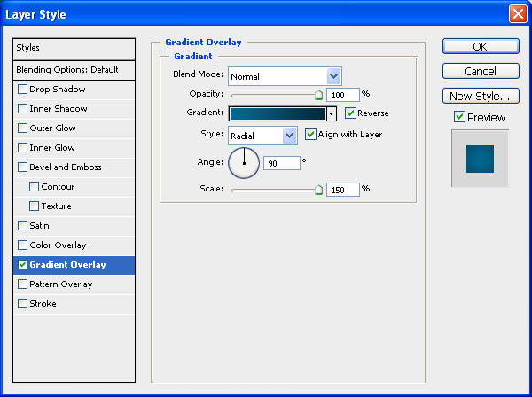532x397 pixels.
Task: Toggle the Reverse gradient checkbox
Action: pyautogui.click(x=351, y=113)
